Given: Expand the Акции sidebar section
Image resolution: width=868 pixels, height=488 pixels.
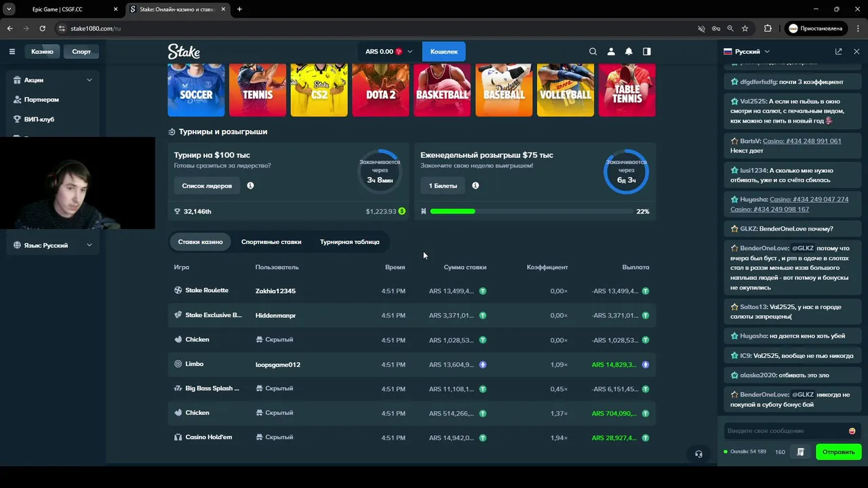Looking at the screenshot, I should point(53,80).
